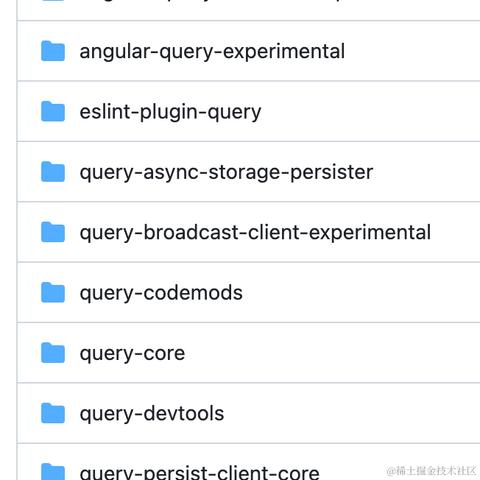Select the query-async-storage-persister folder icon
This screenshot has width=480, height=480.
click(x=53, y=172)
